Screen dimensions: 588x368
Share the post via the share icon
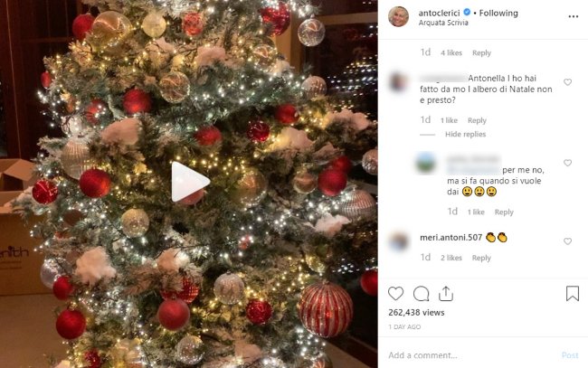445,294
